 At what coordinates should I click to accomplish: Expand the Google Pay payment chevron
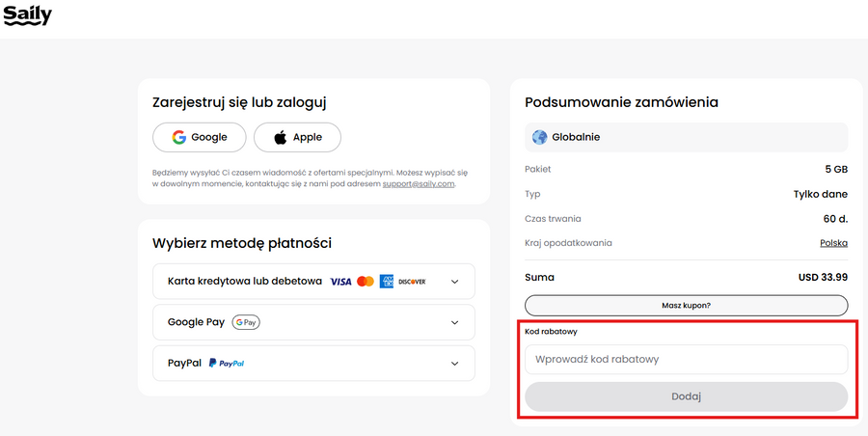tap(455, 322)
